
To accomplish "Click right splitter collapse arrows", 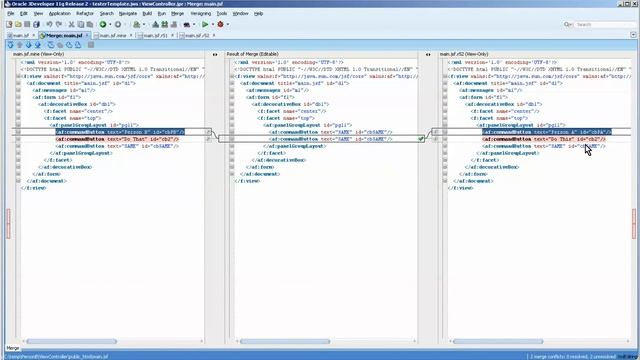I will pyautogui.click(x=428, y=54).
